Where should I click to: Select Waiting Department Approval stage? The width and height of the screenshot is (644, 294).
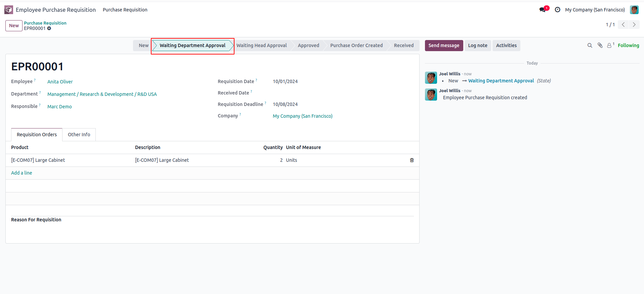click(192, 45)
